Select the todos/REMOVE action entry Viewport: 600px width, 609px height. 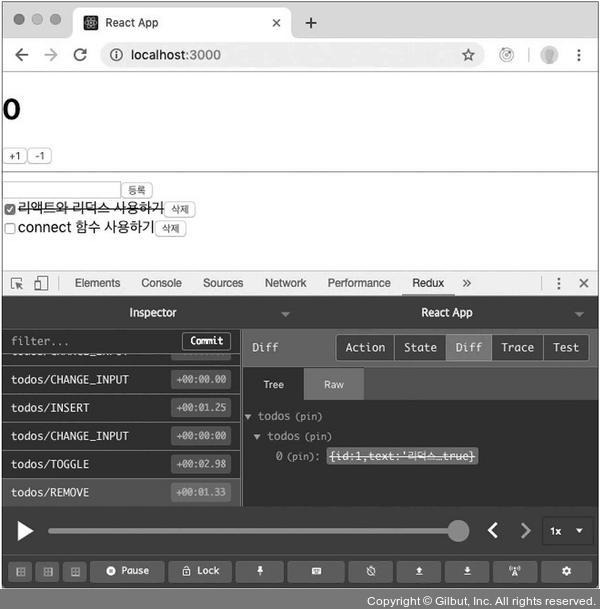pyautogui.click(x=121, y=492)
